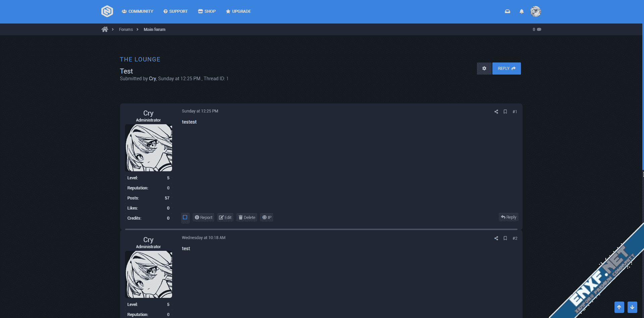Open the notifications bell
This screenshot has width=644, height=318.
click(521, 11)
